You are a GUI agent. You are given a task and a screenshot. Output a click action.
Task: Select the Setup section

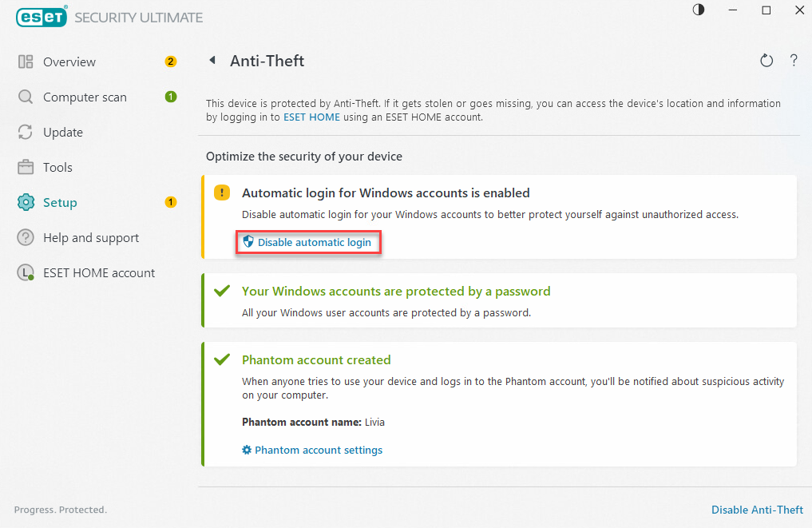[60, 203]
